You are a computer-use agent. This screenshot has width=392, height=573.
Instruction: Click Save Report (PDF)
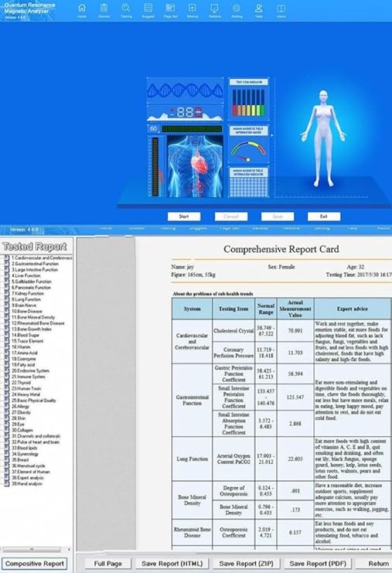tap(318, 564)
